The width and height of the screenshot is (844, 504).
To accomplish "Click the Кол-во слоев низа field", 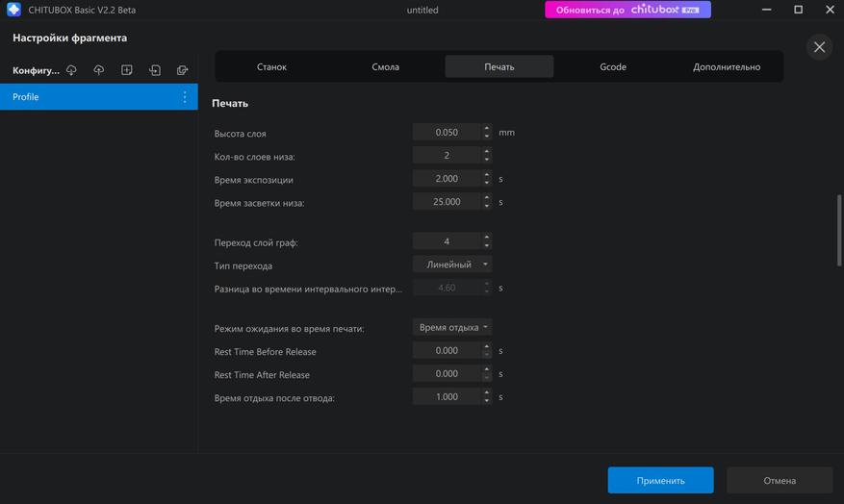I will [447, 156].
